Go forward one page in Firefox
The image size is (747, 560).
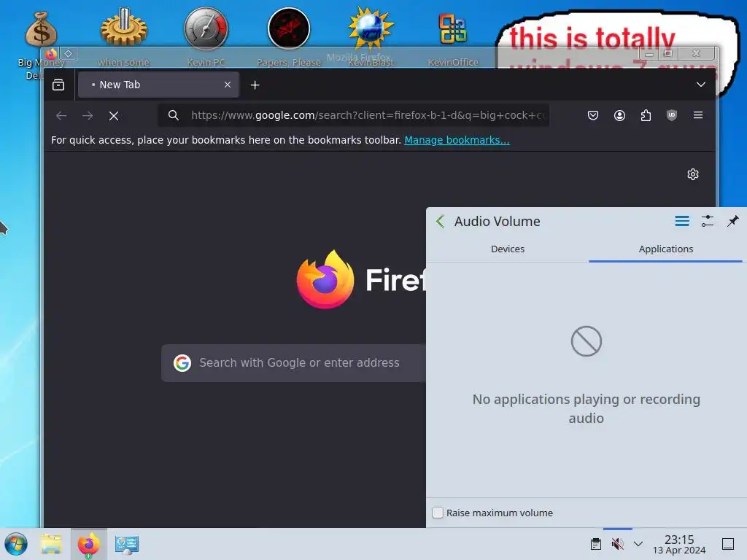[x=88, y=115]
